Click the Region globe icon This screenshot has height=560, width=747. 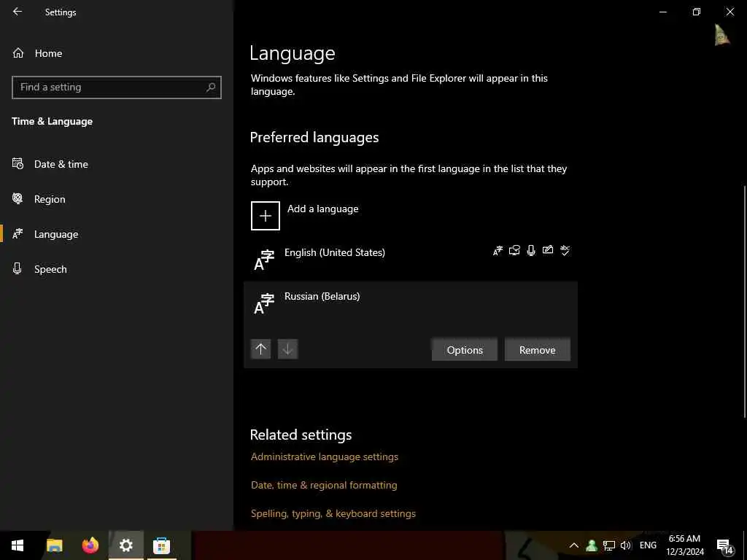(x=18, y=198)
